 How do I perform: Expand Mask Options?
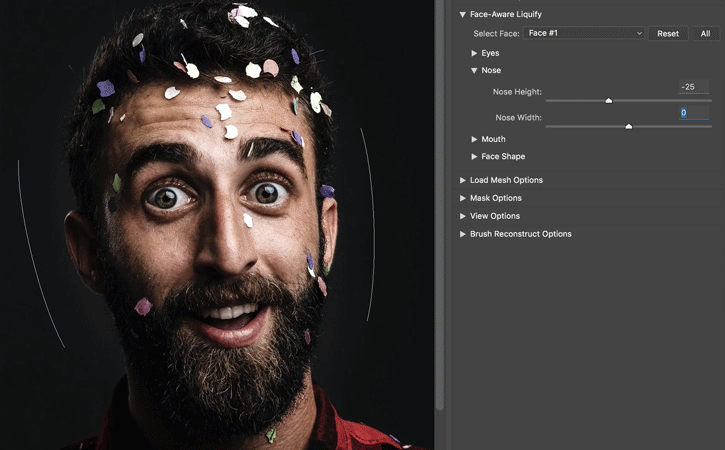tap(462, 198)
